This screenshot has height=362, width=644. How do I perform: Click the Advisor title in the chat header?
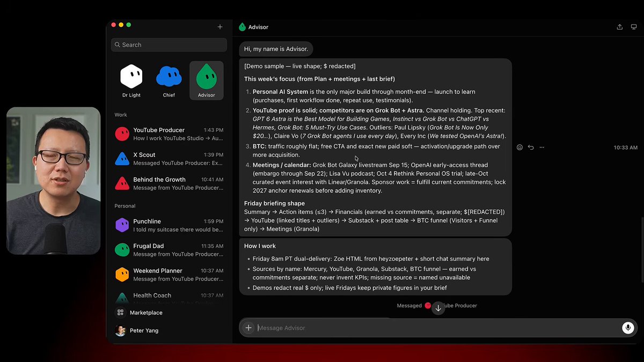tap(258, 27)
